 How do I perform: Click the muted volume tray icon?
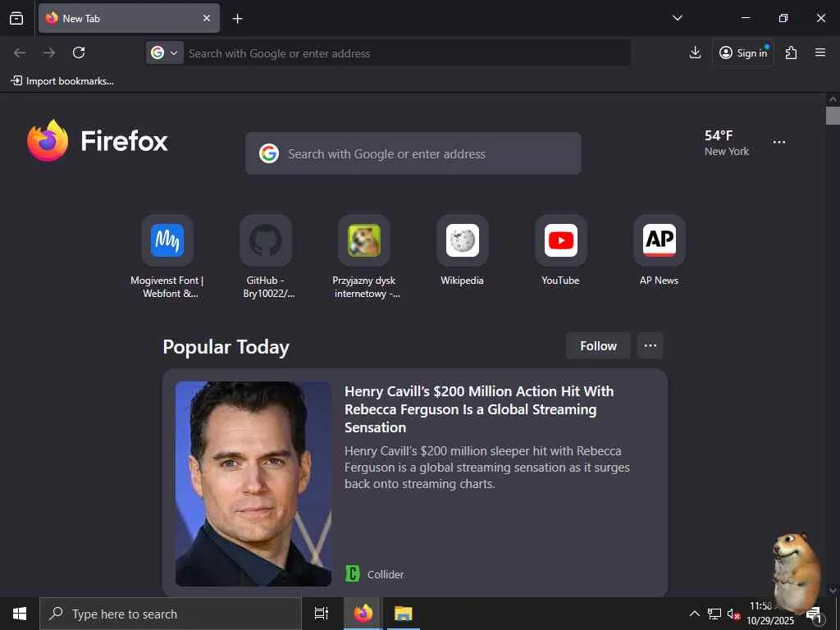[733, 614]
